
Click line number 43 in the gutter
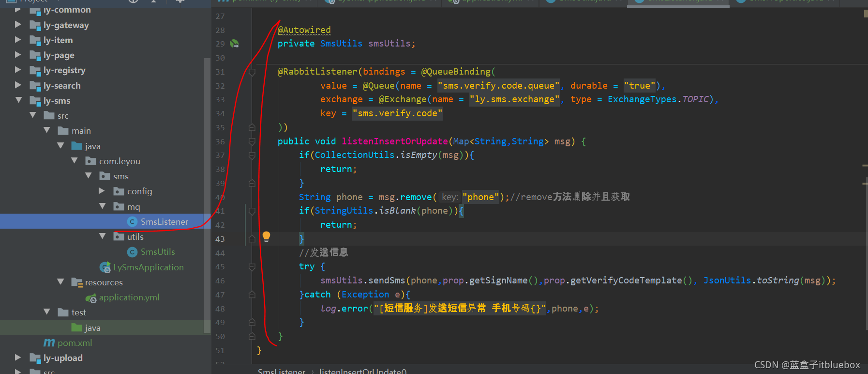coord(220,239)
